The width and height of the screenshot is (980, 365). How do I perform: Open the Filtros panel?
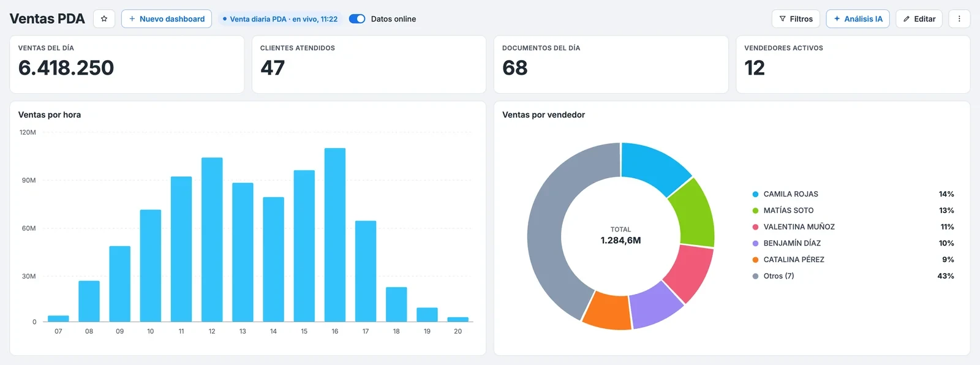(x=796, y=19)
